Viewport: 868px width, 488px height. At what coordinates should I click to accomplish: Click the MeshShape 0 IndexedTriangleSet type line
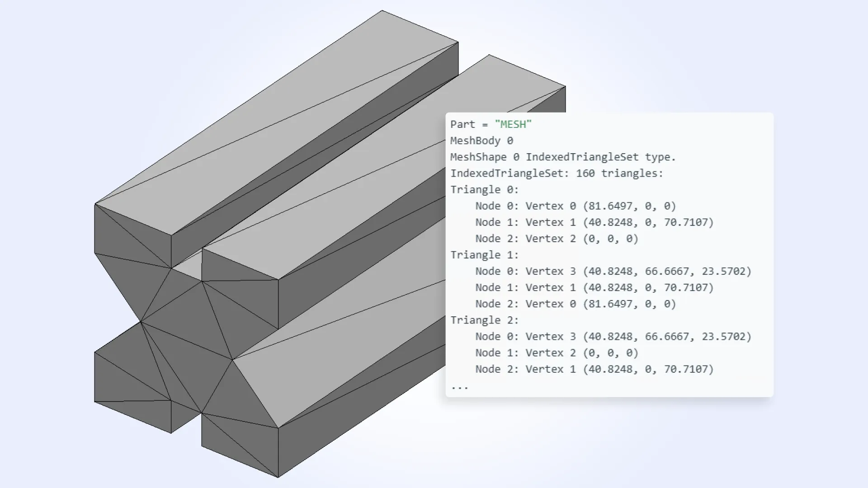coord(562,157)
